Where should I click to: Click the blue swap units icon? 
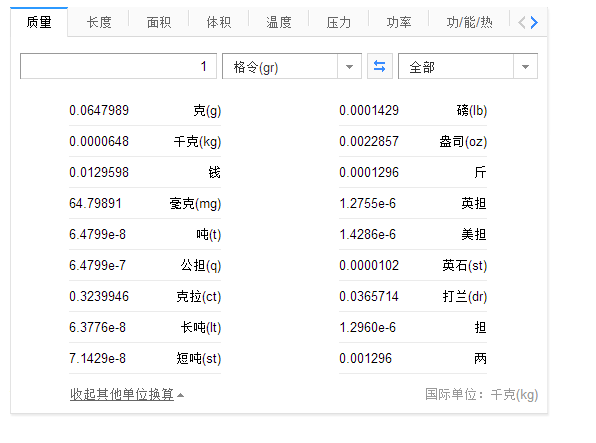[x=379, y=67]
